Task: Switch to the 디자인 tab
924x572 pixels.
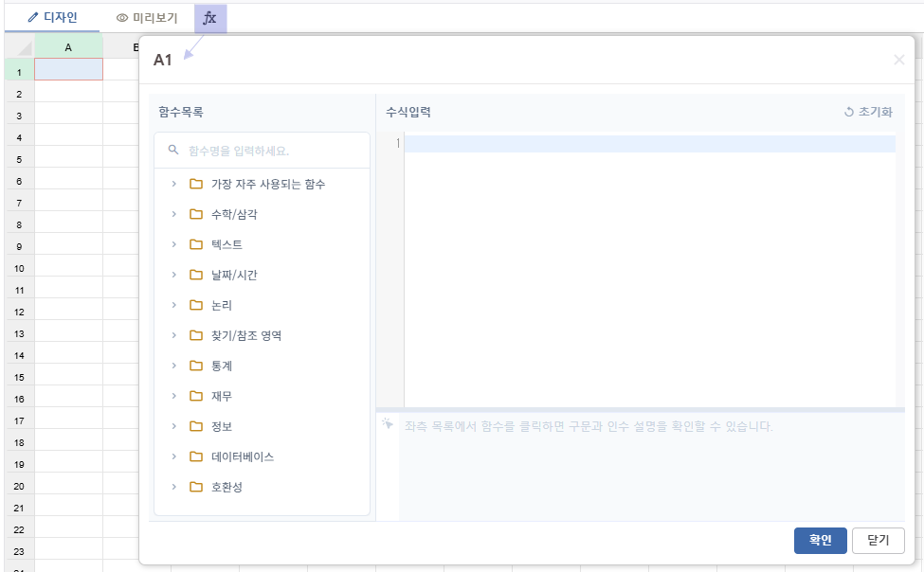Action: coord(52,18)
